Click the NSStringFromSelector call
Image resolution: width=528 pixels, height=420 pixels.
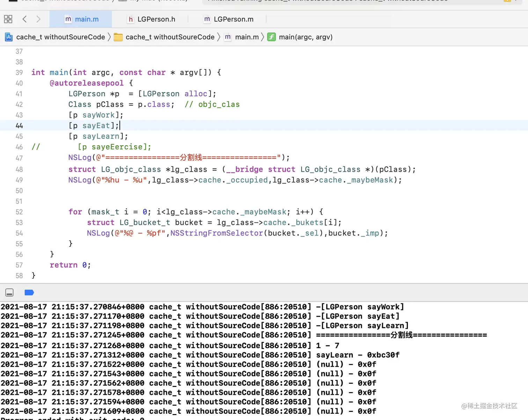click(x=217, y=233)
